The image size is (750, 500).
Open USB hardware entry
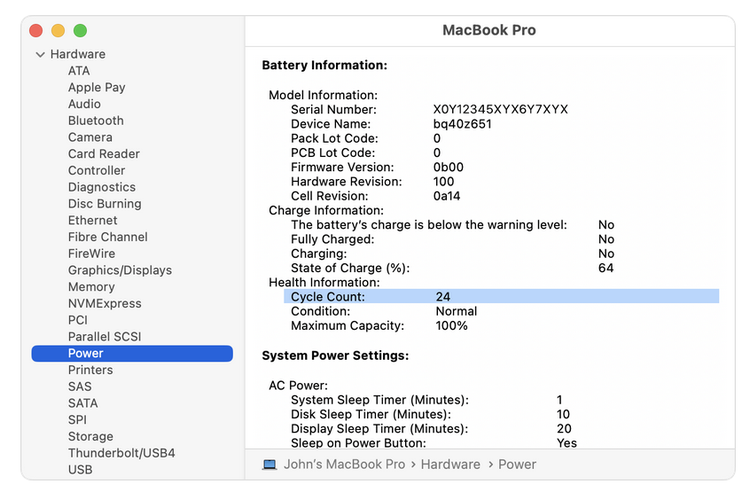80,470
